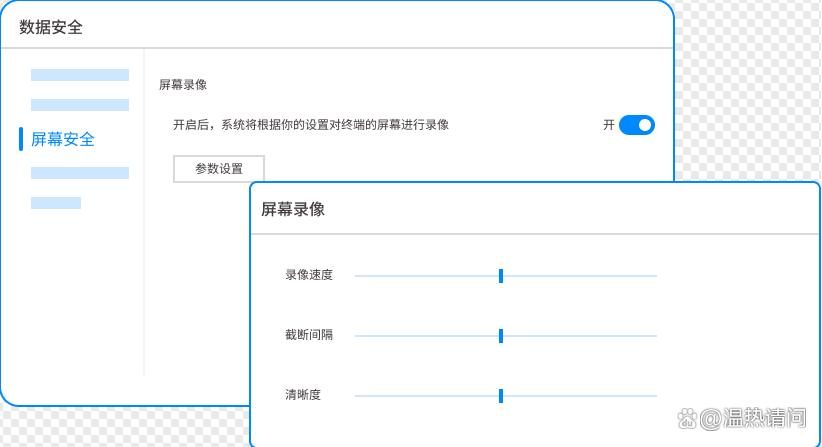Click the 录像速度 slider handle
The height and width of the screenshot is (447, 822).
coord(500,275)
